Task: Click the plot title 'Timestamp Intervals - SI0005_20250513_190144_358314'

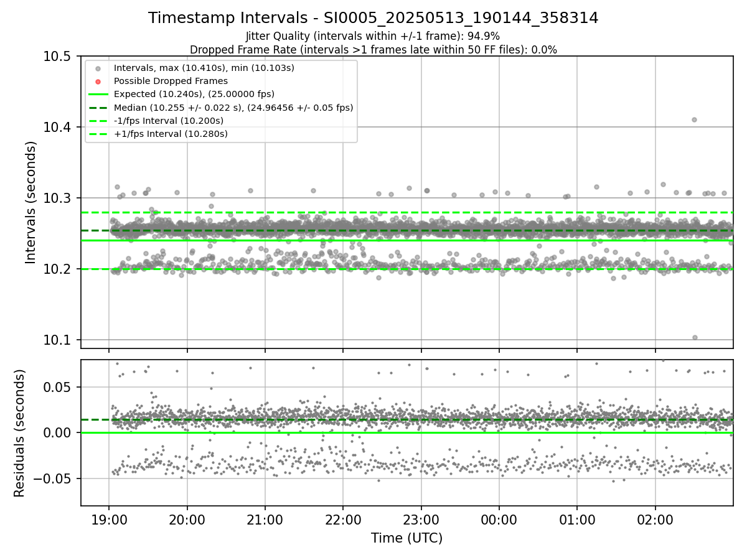Action: (374, 18)
